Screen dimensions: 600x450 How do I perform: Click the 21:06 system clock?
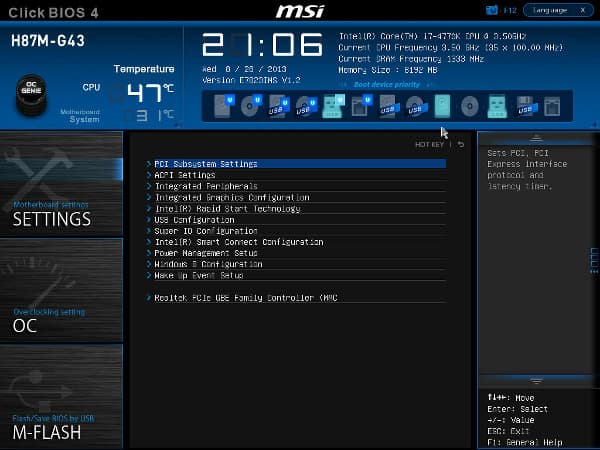[x=262, y=45]
